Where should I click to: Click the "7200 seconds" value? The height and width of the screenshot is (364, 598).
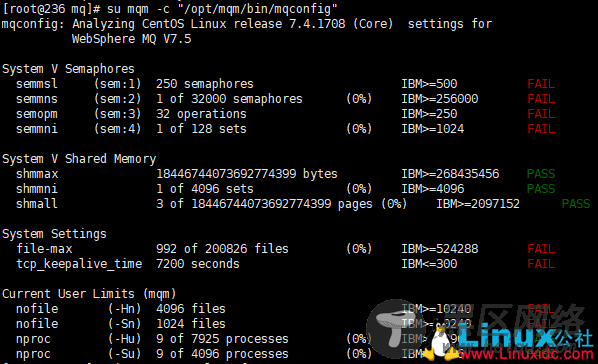click(198, 264)
